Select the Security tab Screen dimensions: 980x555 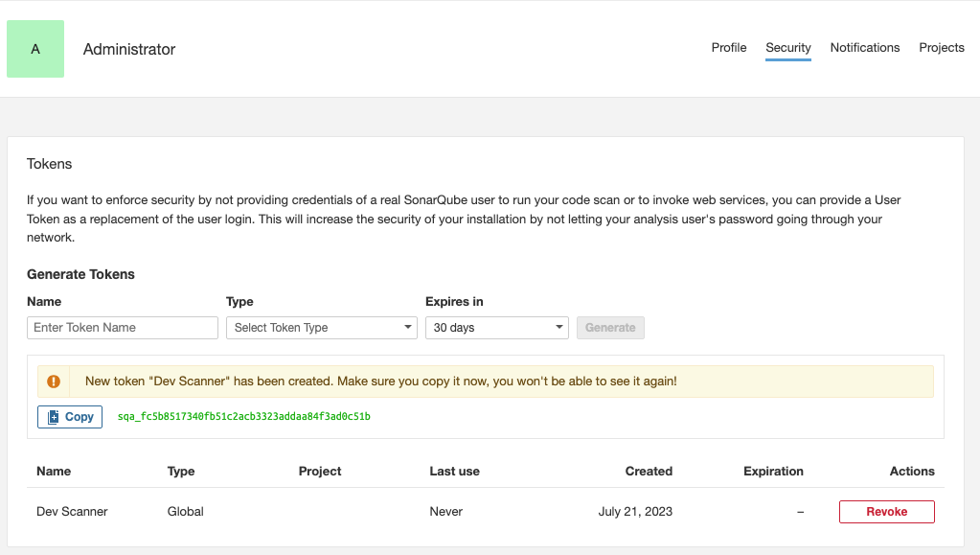[787, 48]
